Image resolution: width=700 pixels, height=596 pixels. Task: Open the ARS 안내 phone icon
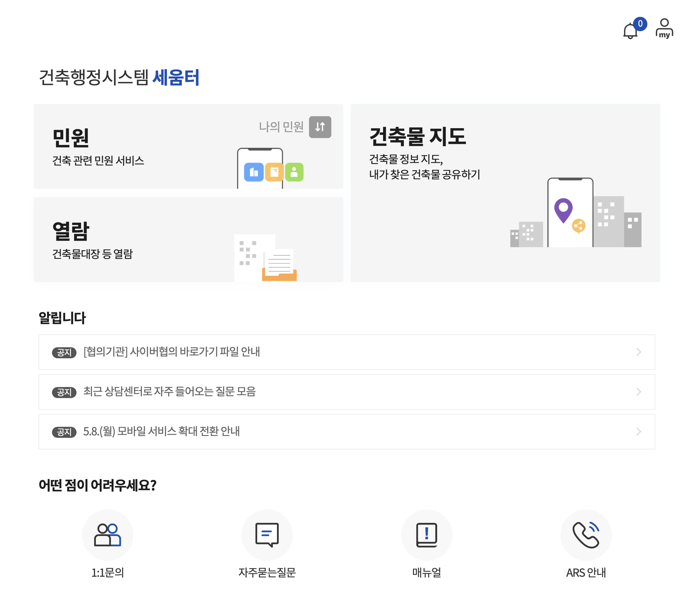[586, 535]
